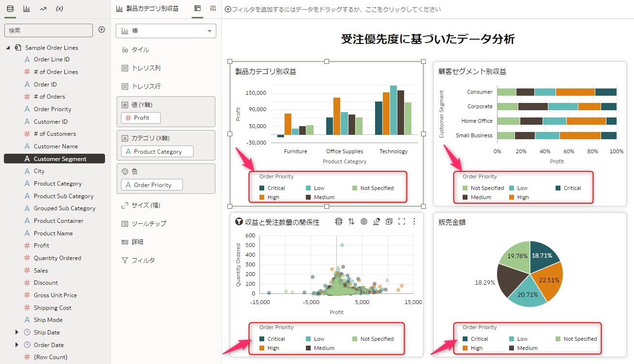The image size is (634, 364).
Task: Change visualization type via chart icon
Action: (377, 221)
